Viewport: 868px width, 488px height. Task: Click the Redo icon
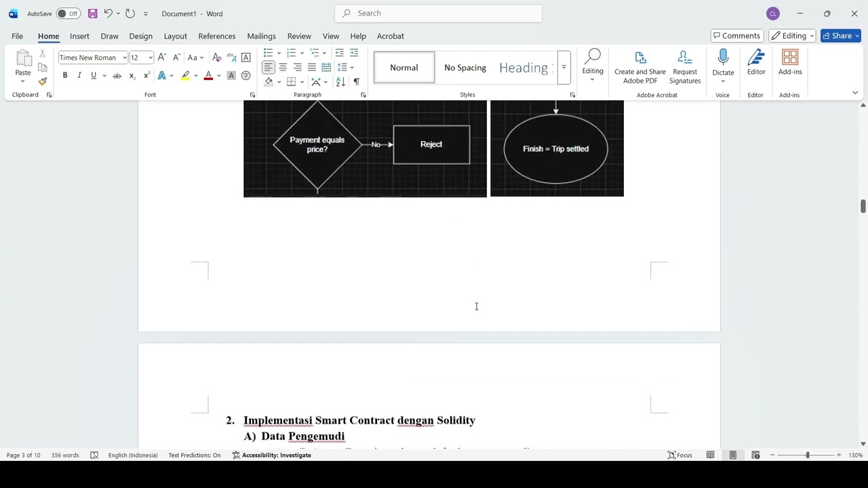pos(130,14)
